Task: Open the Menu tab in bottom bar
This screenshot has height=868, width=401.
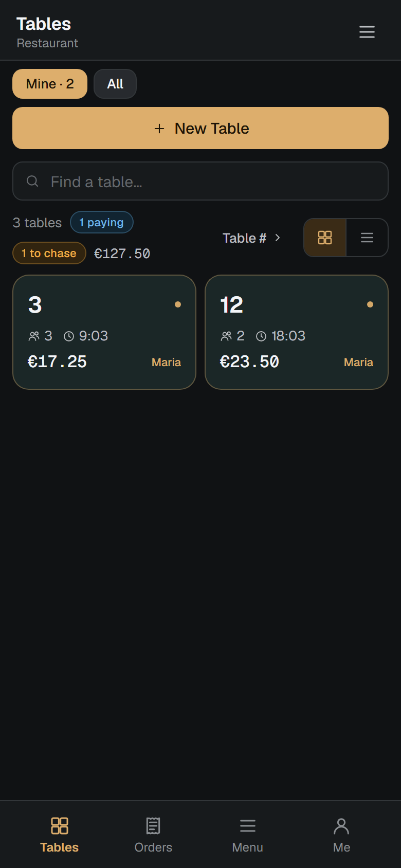Action: click(x=248, y=835)
